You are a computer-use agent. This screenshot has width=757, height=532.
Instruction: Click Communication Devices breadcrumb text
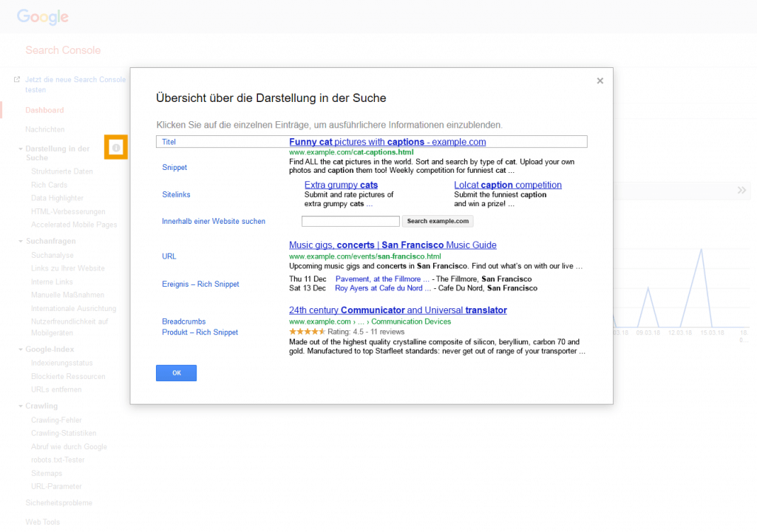[x=411, y=321]
